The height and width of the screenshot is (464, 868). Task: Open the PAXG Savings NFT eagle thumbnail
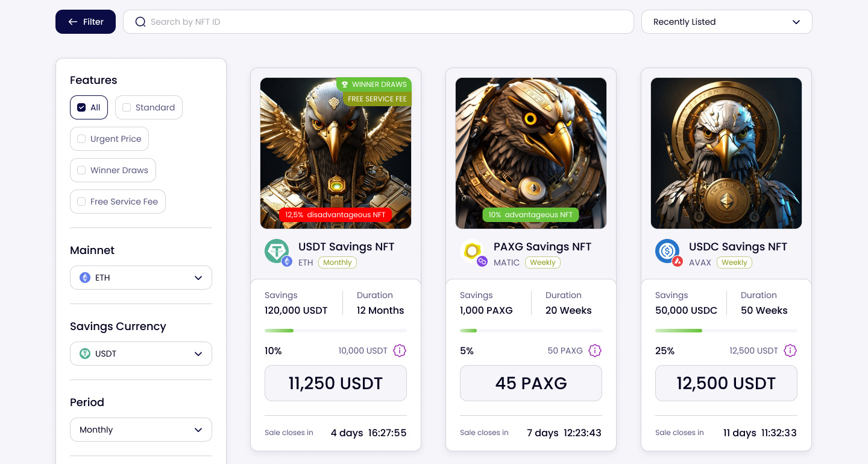click(x=531, y=153)
